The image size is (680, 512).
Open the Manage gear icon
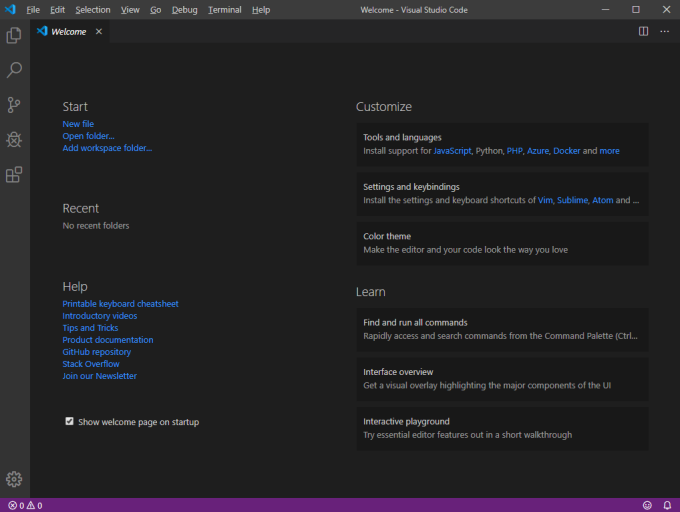point(14,479)
